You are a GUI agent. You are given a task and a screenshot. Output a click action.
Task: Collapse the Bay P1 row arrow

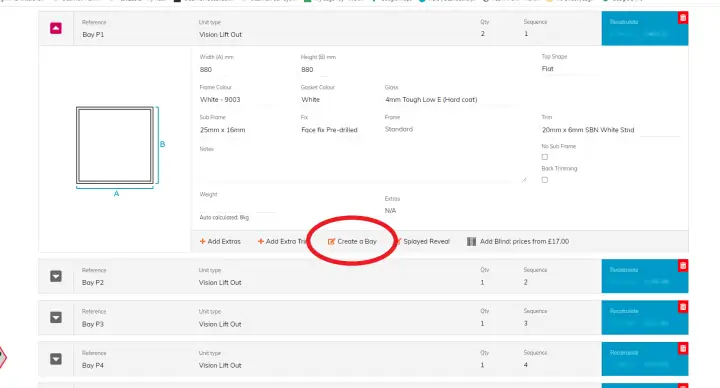(x=56, y=28)
